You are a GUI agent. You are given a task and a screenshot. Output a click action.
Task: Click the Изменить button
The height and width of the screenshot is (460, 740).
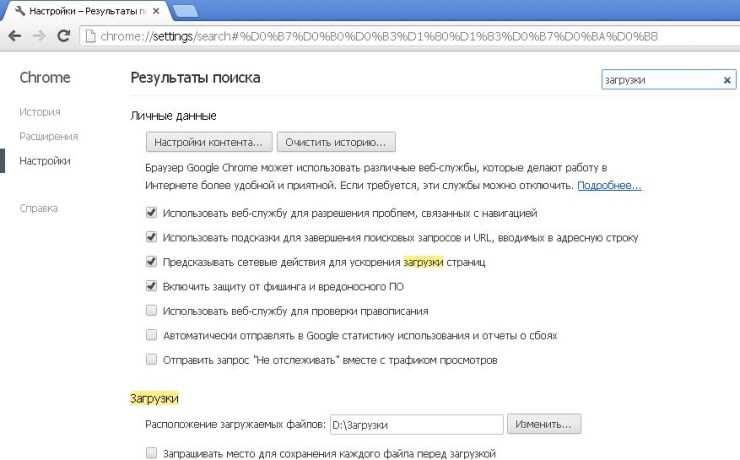click(544, 424)
